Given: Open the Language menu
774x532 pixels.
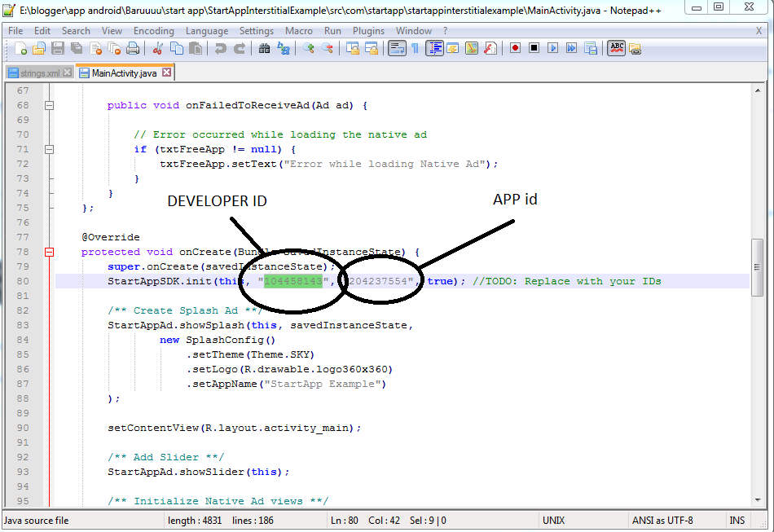Looking at the screenshot, I should tap(207, 31).
